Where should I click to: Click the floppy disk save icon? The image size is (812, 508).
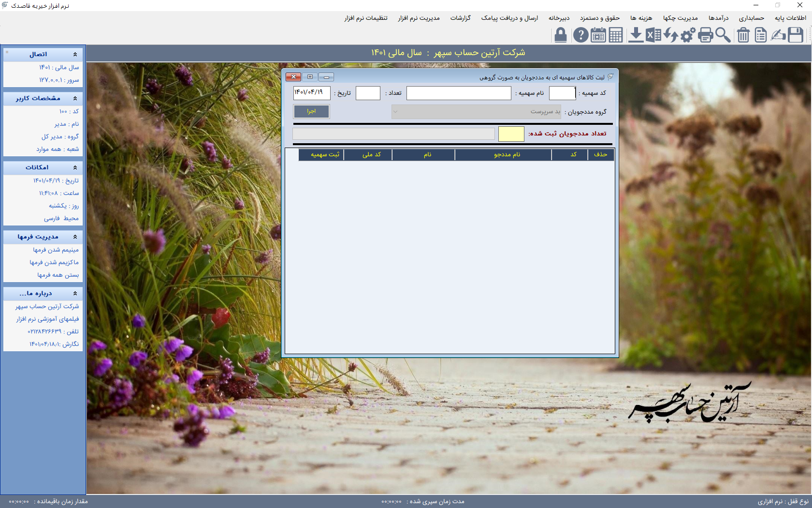[796, 35]
